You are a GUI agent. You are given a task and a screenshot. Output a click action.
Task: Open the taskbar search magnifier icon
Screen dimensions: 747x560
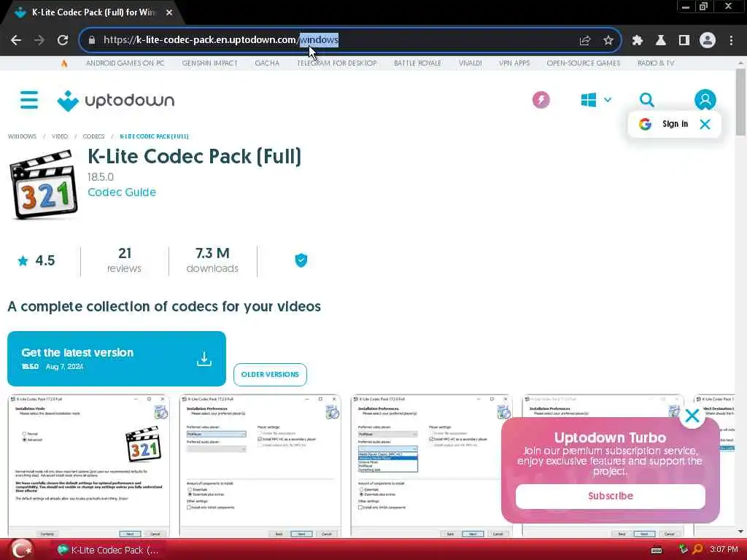(x=697, y=550)
